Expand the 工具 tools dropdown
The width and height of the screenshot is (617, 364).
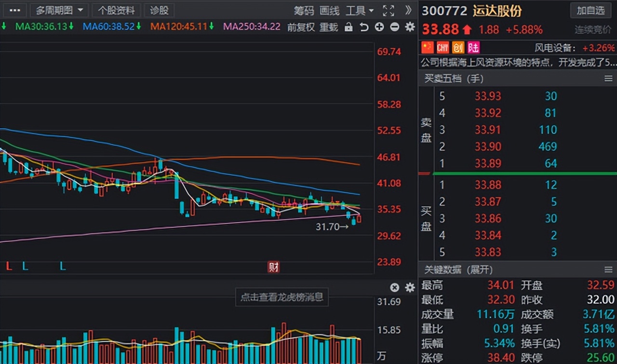click(360, 10)
